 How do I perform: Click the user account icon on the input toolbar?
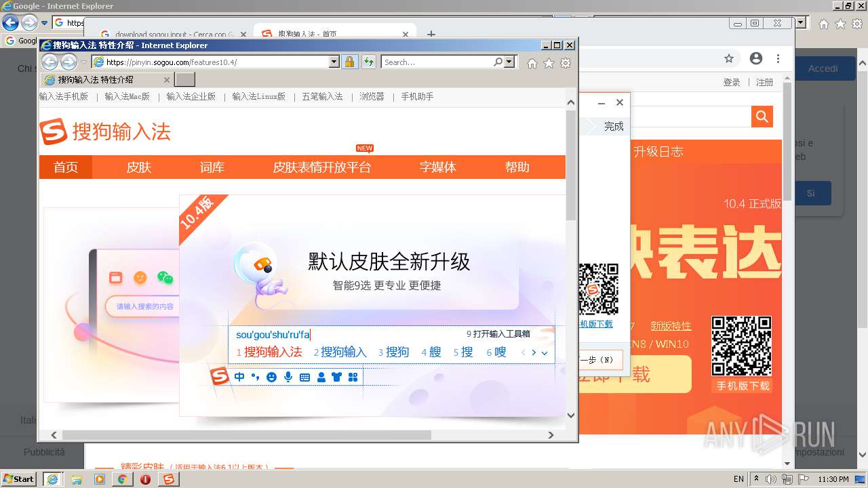tap(321, 377)
